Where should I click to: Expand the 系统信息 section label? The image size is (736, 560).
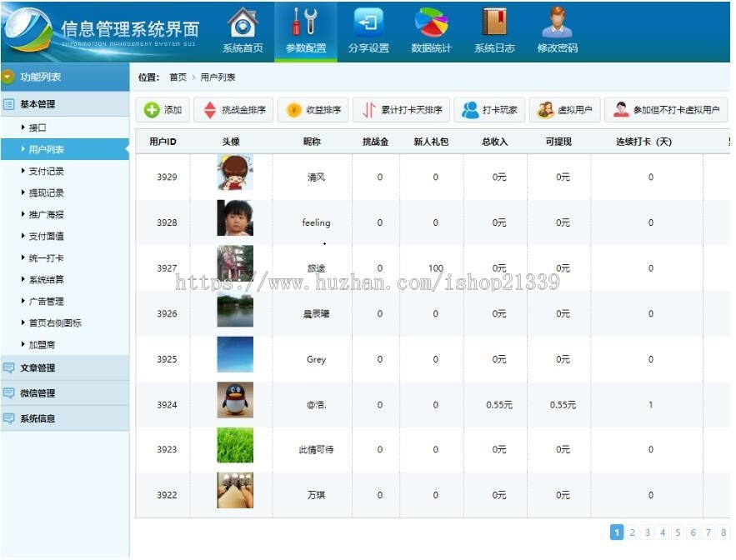38,418
